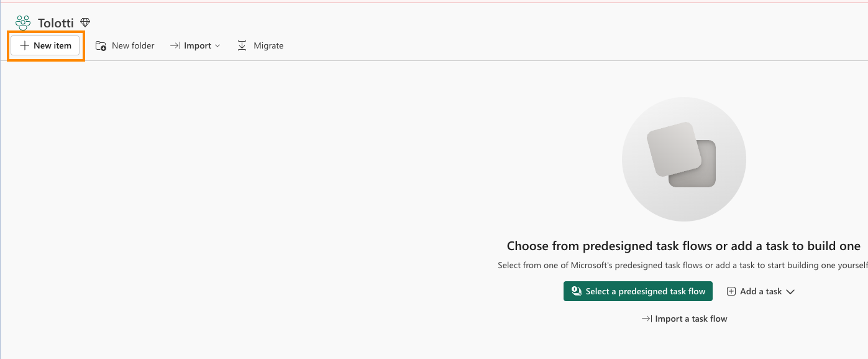Click the Tolotti workspace people icon
The width and height of the screenshot is (868, 359).
coord(23,23)
